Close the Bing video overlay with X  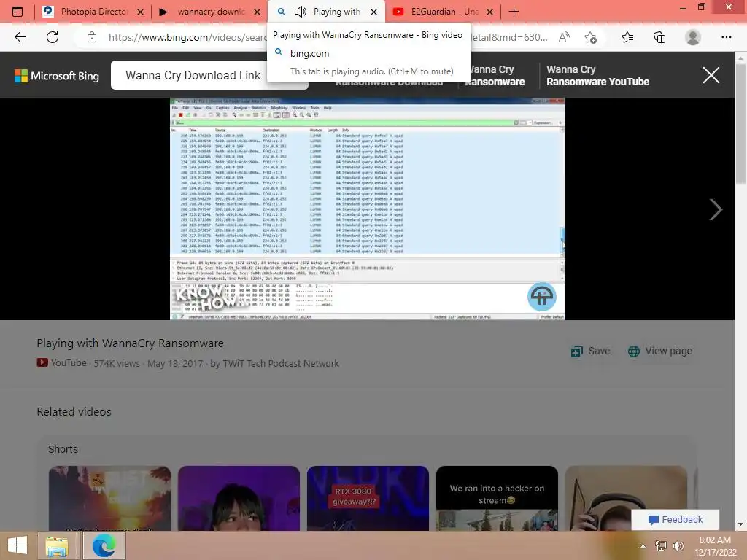click(711, 75)
